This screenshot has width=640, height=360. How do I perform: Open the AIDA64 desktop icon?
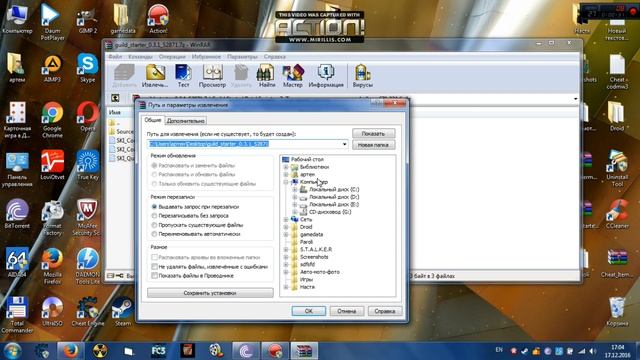coord(17,262)
